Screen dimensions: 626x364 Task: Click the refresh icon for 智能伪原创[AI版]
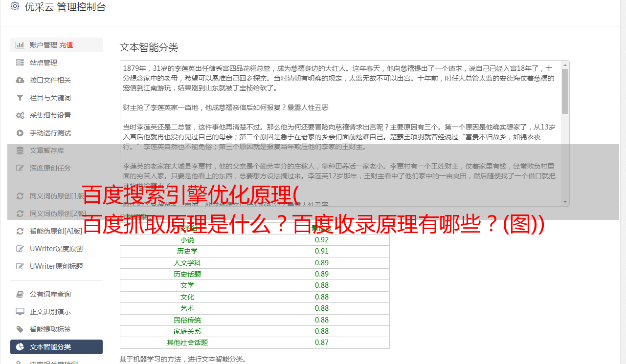click(20, 231)
